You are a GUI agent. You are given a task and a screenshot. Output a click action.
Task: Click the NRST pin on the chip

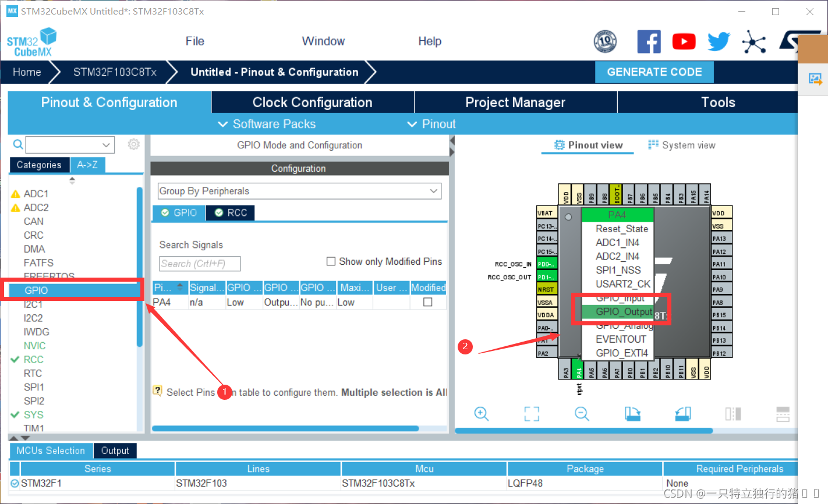coord(546,289)
